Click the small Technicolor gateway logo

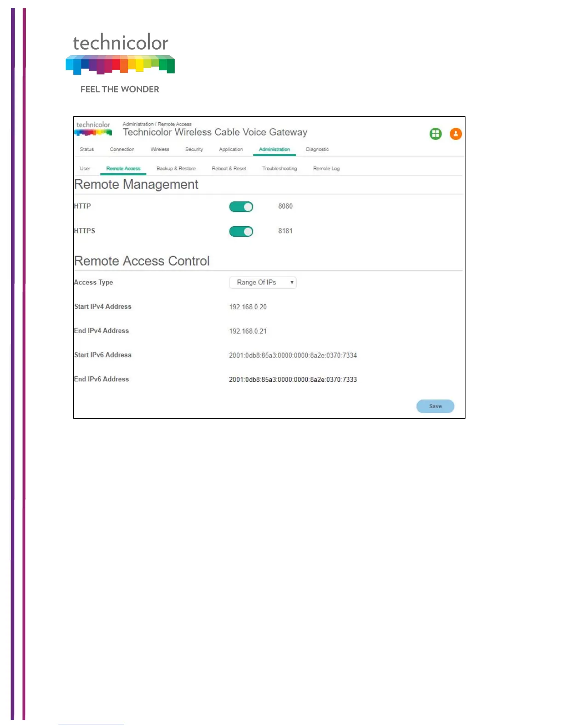click(x=93, y=128)
